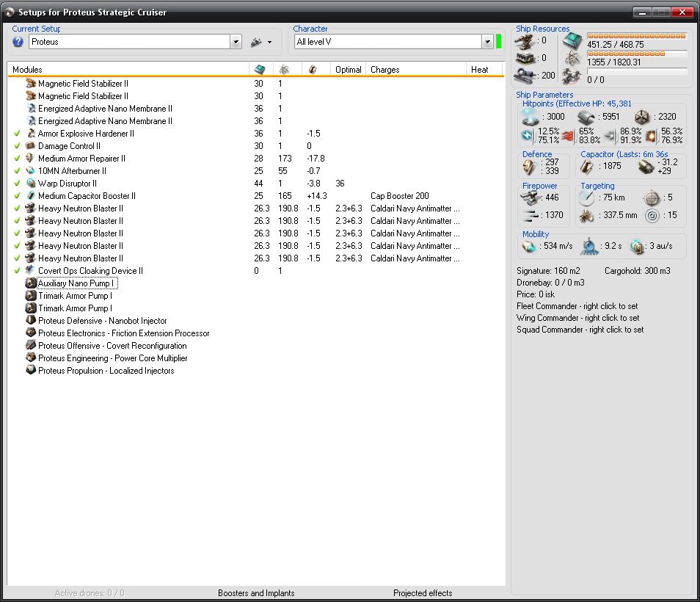The image size is (700, 602).
Task: Click the CPU usage progress bar
Action: pos(637,36)
